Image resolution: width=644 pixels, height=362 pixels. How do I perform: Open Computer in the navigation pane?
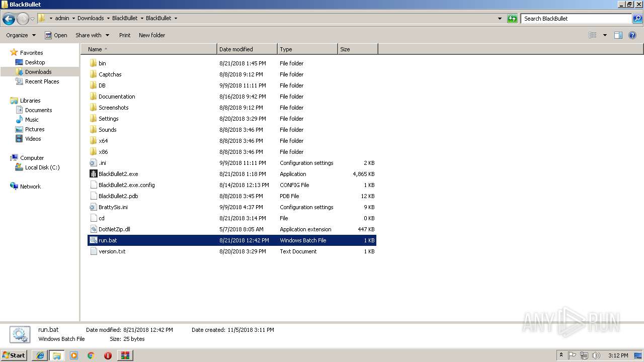(x=32, y=158)
